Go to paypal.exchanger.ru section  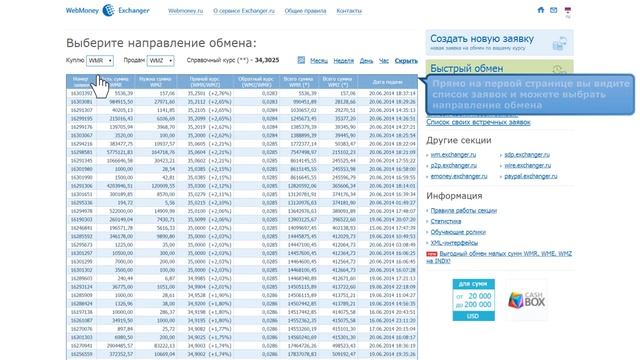click(531, 176)
